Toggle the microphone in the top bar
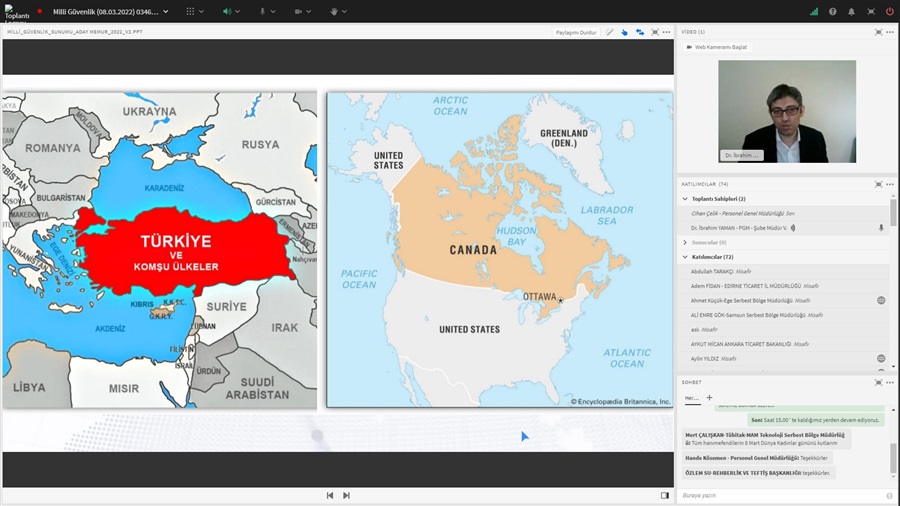 [263, 12]
